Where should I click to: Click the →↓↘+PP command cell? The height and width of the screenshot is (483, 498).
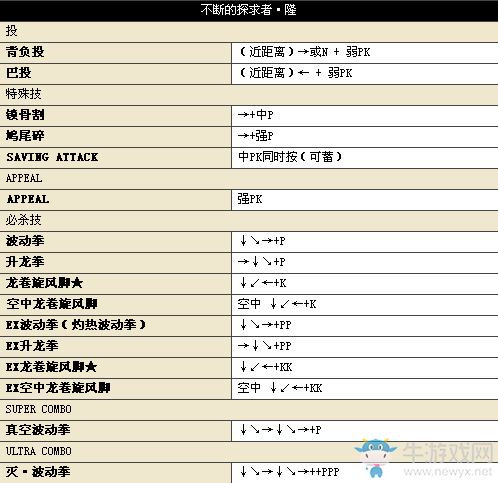coord(365,346)
